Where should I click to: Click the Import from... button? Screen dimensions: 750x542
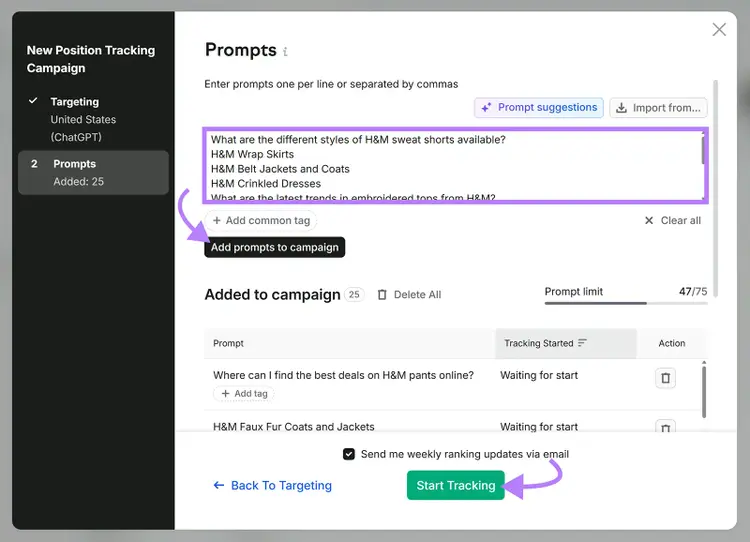(x=658, y=108)
